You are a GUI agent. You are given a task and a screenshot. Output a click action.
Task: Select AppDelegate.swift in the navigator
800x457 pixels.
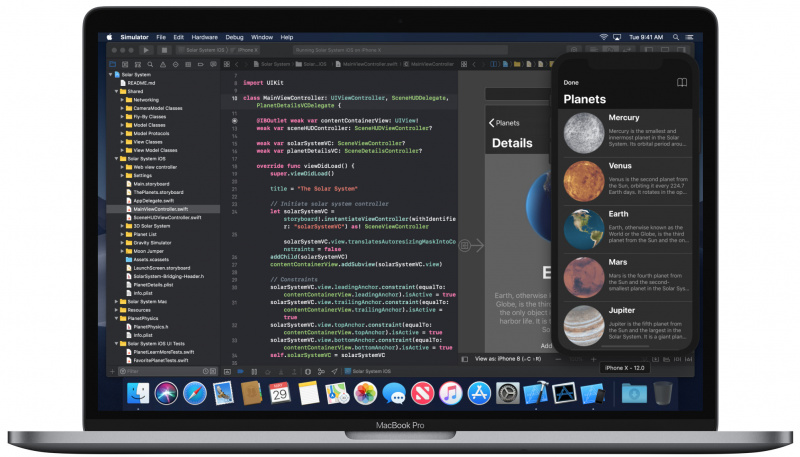click(150, 200)
